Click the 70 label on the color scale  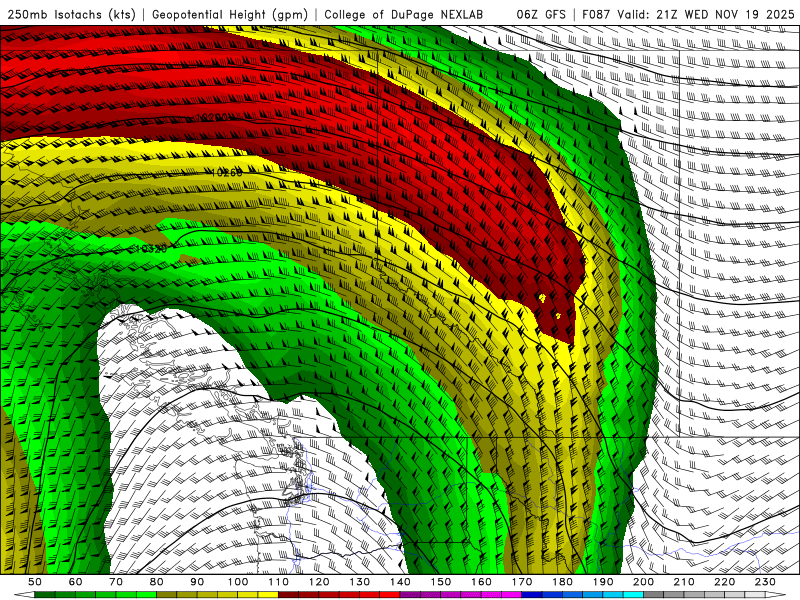(x=116, y=582)
